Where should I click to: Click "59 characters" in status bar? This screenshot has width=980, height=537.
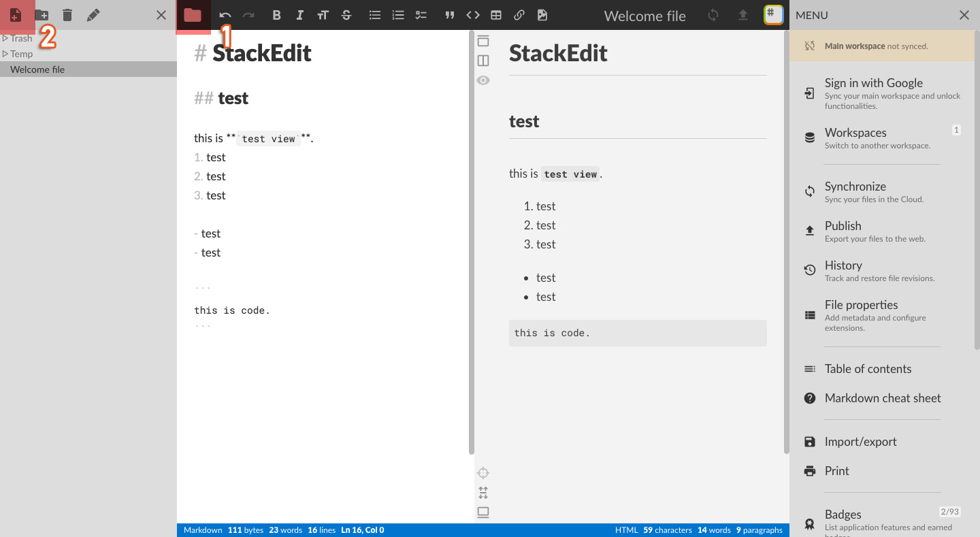[668, 530]
